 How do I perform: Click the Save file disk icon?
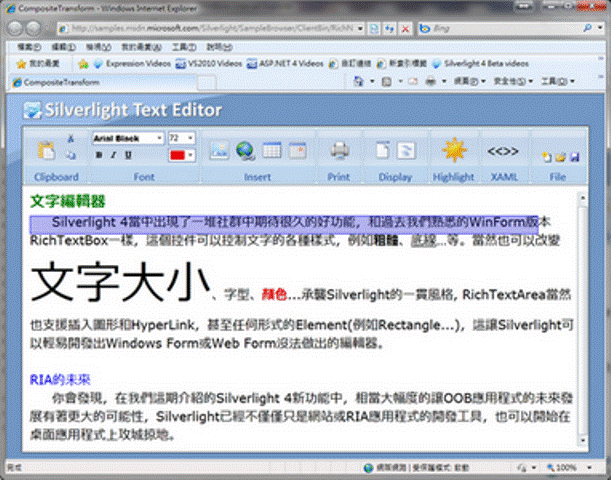[x=574, y=157]
